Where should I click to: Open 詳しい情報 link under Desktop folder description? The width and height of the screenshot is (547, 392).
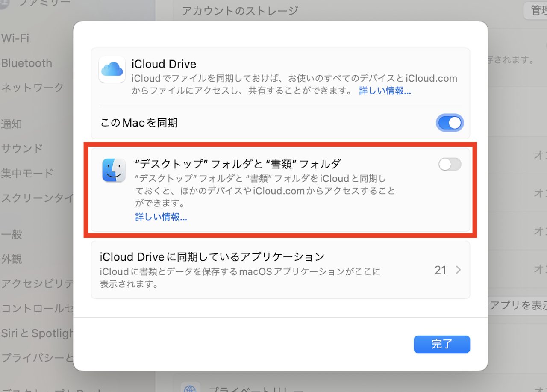161,217
